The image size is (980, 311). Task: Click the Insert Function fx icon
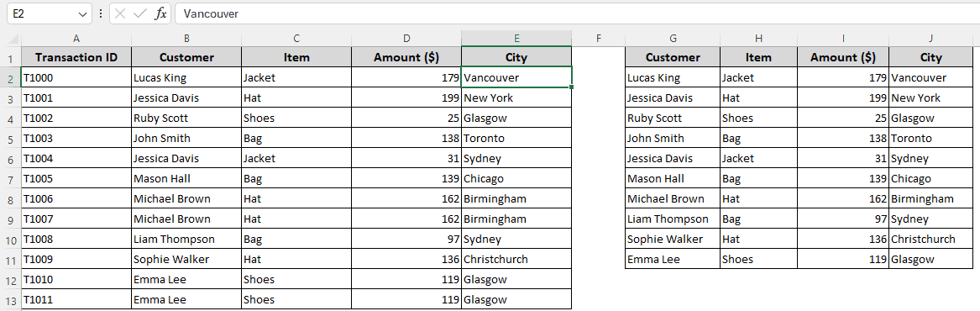coord(160,13)
